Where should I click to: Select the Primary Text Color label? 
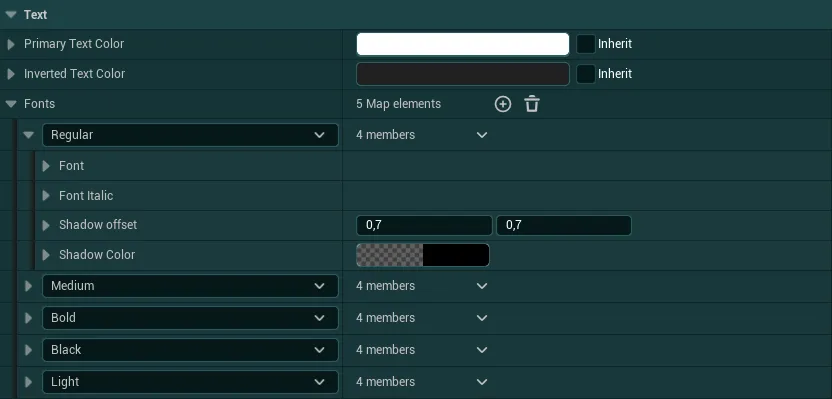74,44
